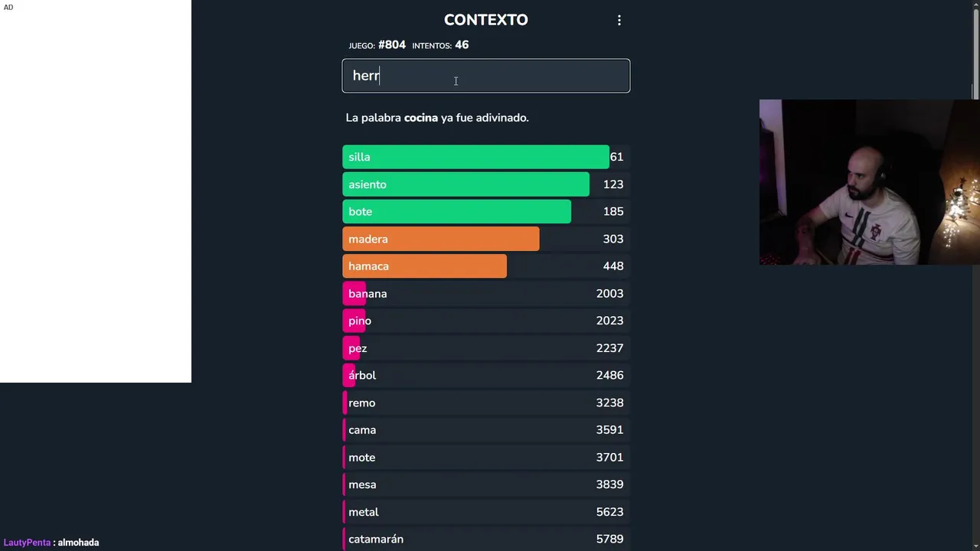The height and width of the screenshot is (551, 980).
Task: Click the 'metal' guess row
Action: [x=485, y=512]
